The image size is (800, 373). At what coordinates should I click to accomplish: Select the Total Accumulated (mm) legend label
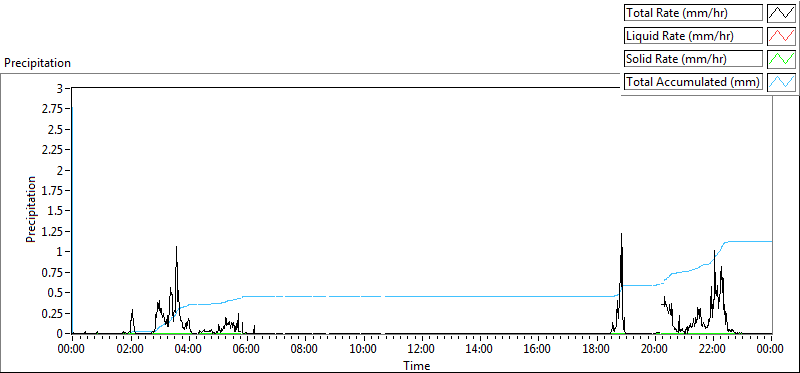point(693,82)
